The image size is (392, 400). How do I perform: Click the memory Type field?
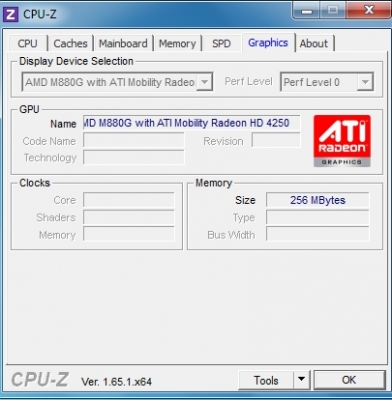click(317, 217)
